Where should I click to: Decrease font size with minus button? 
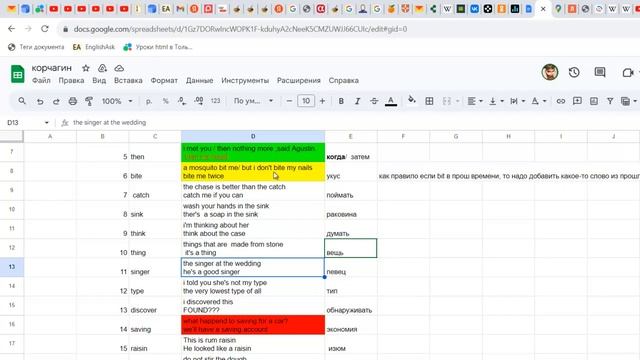289,101
